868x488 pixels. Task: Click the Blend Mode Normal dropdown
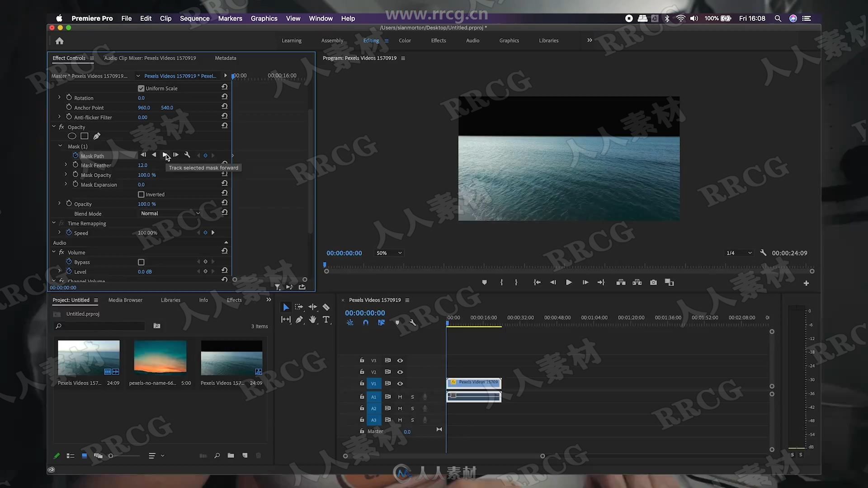(170, 213)
